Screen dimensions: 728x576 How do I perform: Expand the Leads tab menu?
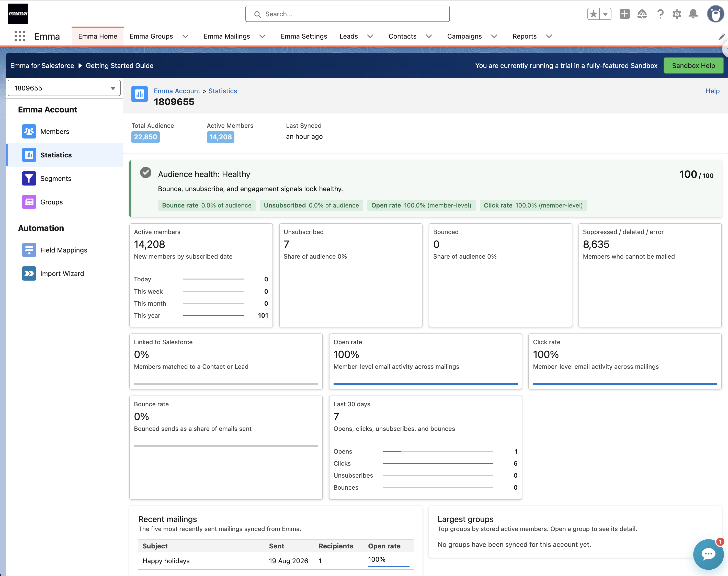pyautogui.click(x=370, y=37)
